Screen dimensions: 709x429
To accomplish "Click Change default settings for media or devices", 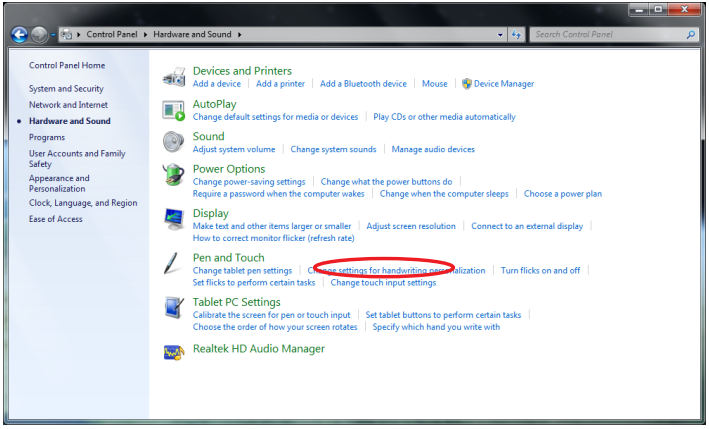I will click(x=275, y=117).
